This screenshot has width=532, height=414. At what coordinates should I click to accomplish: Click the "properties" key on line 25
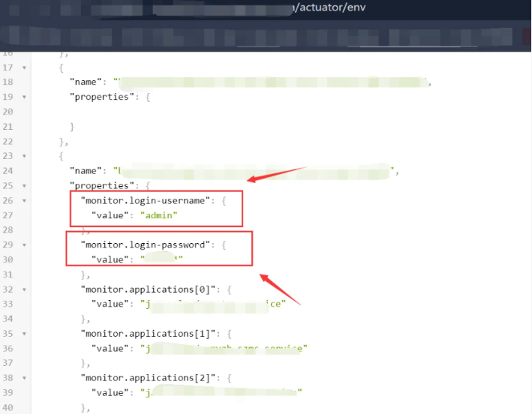(x=102, y=186)
